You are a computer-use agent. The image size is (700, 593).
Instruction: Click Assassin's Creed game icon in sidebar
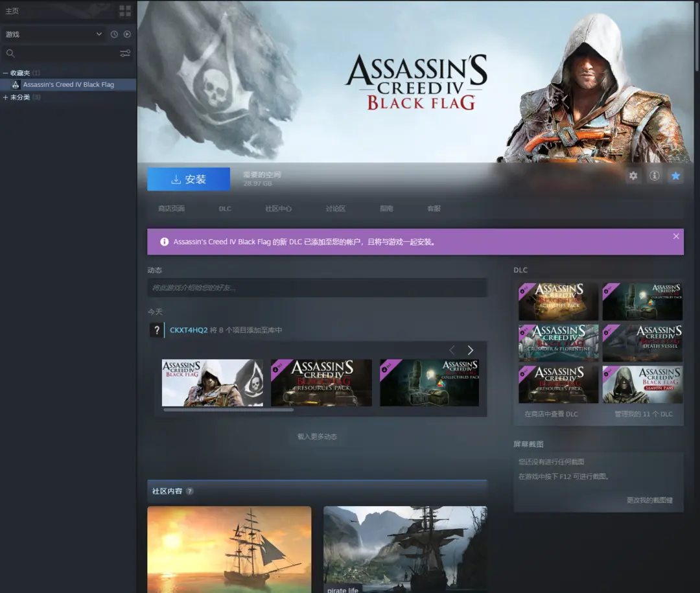tap(16, 84)
